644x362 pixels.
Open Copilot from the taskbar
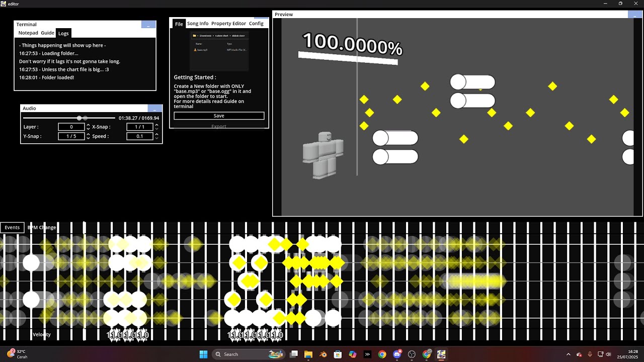(x=353, y=354)
